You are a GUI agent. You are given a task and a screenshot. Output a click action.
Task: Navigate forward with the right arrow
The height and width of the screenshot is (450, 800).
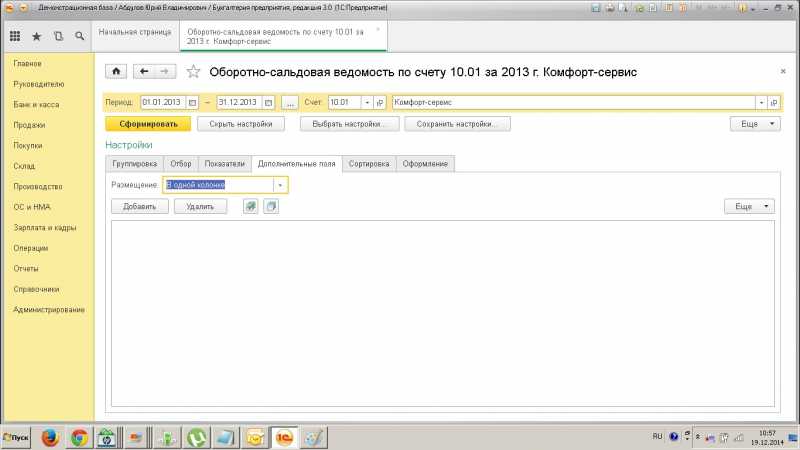click(x=165, y=71)
